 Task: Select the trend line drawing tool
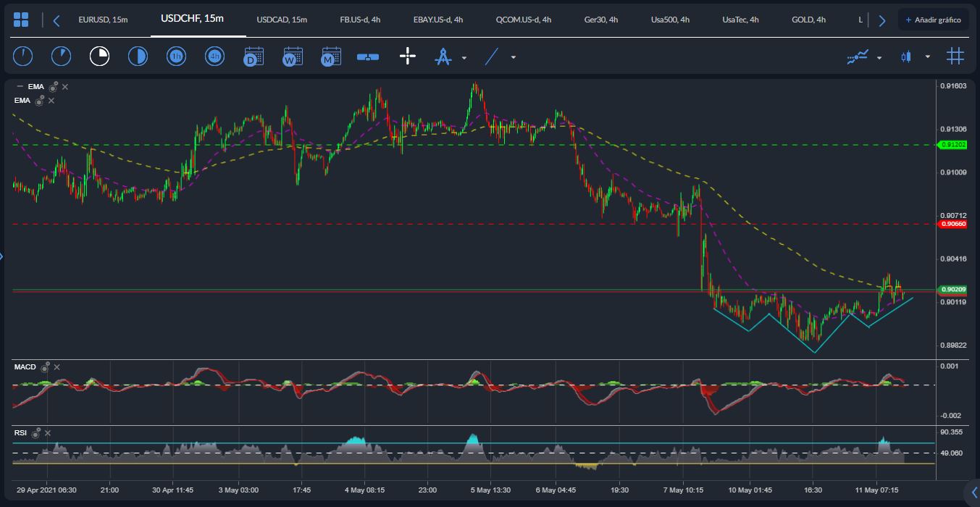(492, 56)
